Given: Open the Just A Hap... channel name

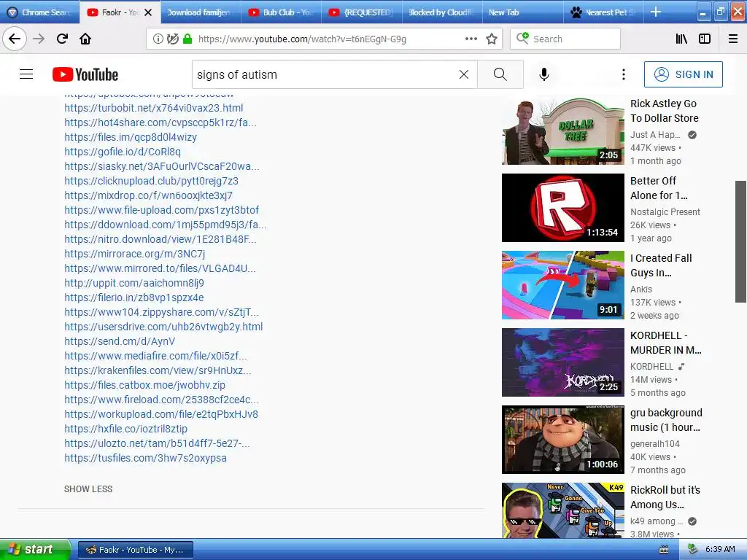Looking at the screenshot, I should click(655, 135).
